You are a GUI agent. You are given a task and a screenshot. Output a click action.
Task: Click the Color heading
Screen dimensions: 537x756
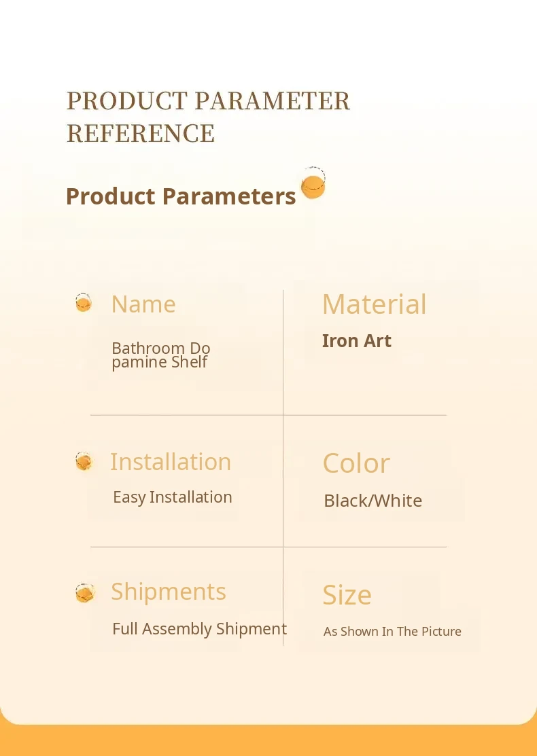pos(356,463)
